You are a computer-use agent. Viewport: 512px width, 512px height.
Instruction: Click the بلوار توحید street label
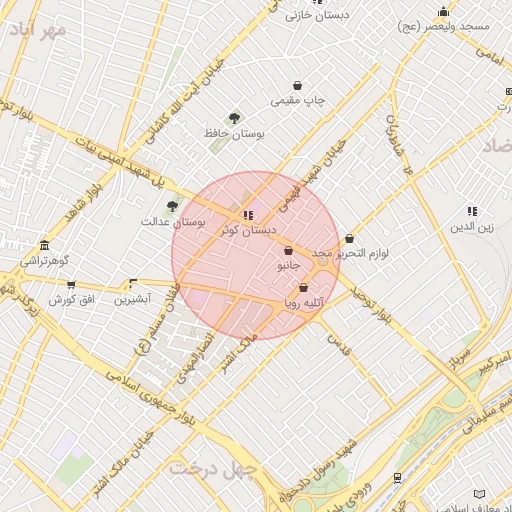(x=372, y=305)
